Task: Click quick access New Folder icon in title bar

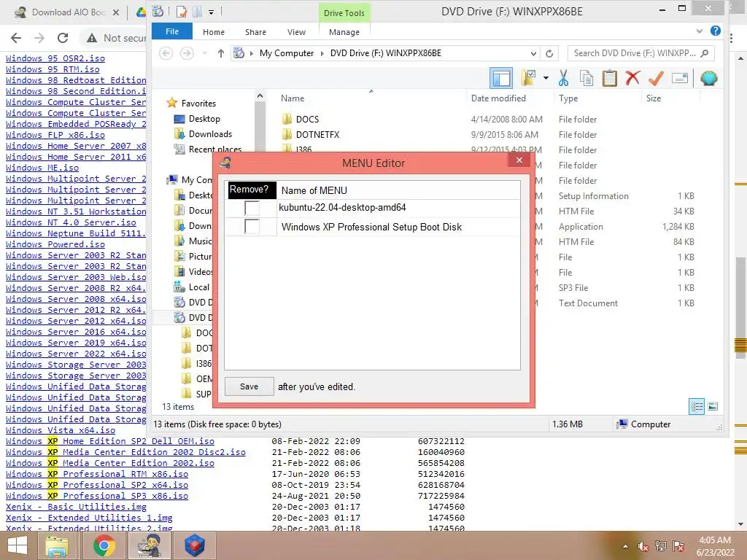Action: [197, 12]
